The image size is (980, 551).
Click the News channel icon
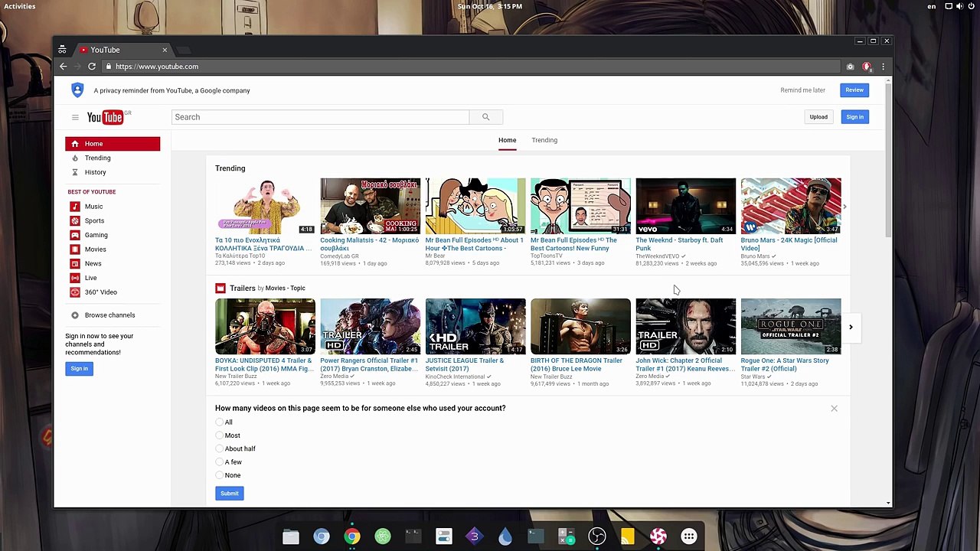[75, 263]
